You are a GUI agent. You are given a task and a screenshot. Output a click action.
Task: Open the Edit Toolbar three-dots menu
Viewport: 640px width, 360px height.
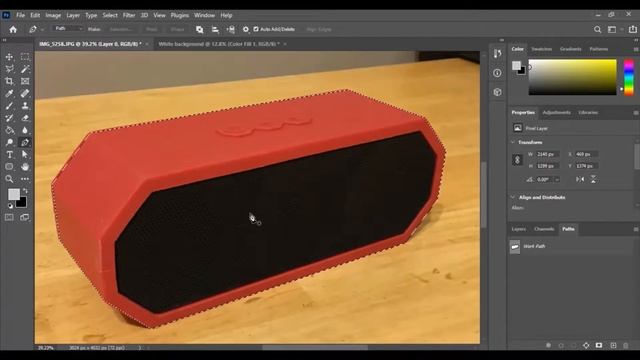(x=25, y=179)
